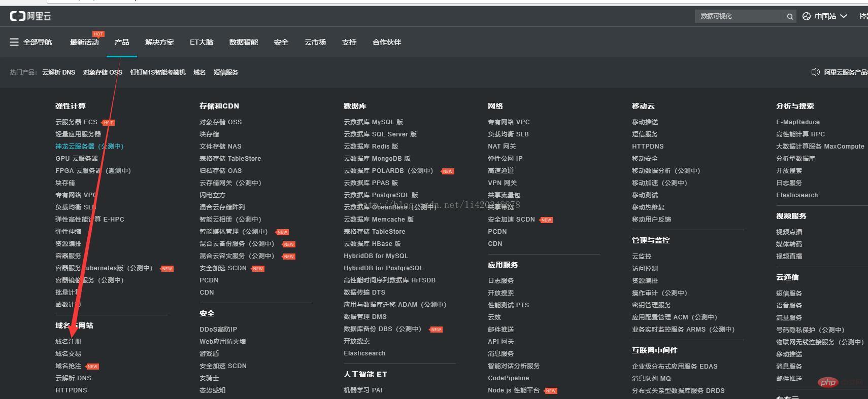Image resolution: width=868 pixels, height=399 pixels.
Task: Open 神龙云服务器（公测中）link
Action: tap(89, 147)
